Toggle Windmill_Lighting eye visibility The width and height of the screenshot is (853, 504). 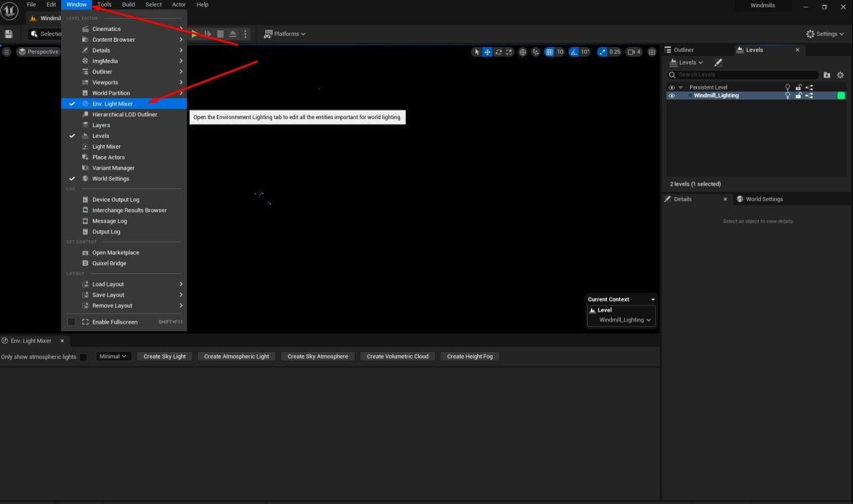(x=671, y=96)
